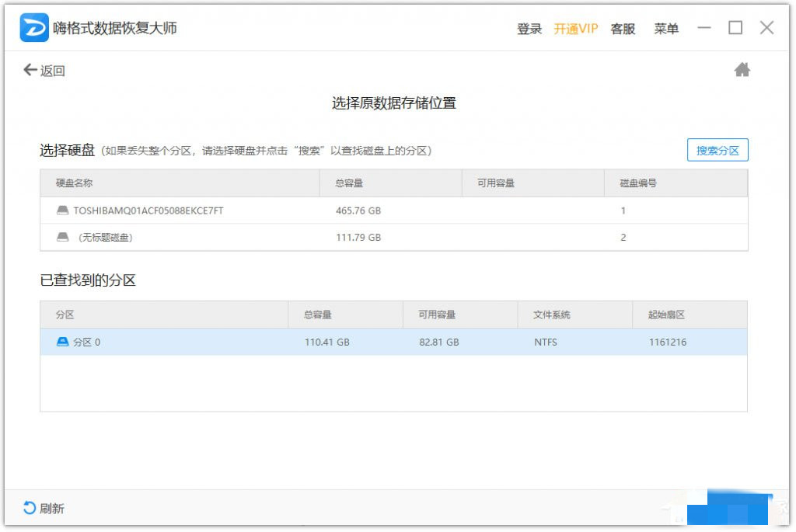Screen dimensions: 796x532
Task: Click the back arrow icon
Action: pos(30,71)
